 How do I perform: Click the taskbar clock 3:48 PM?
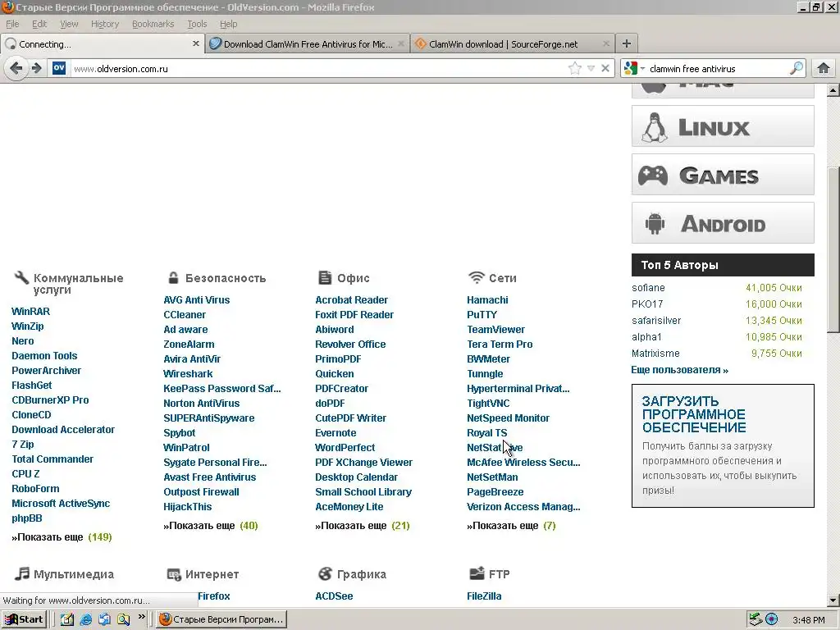click(809, 620)
